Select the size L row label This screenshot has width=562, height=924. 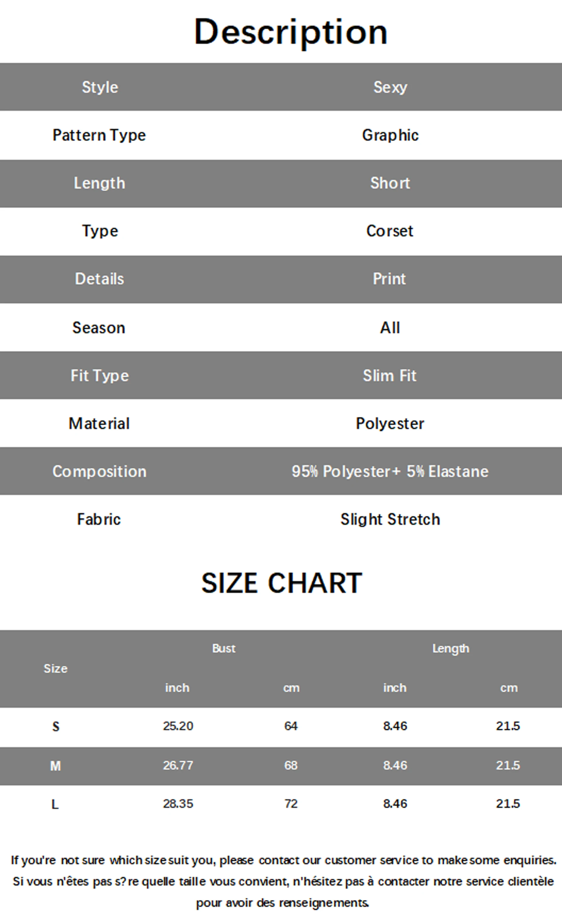55,804
